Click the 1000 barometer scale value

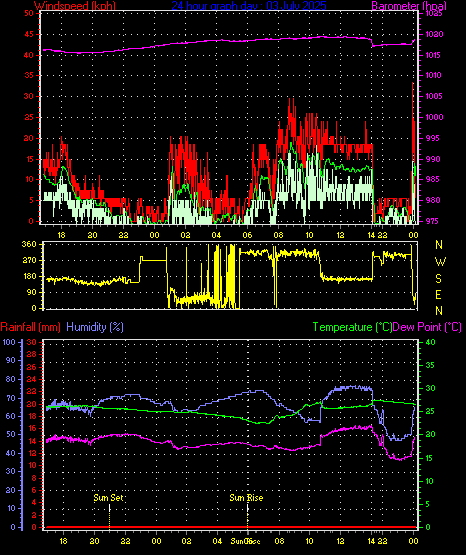(433, 117)
